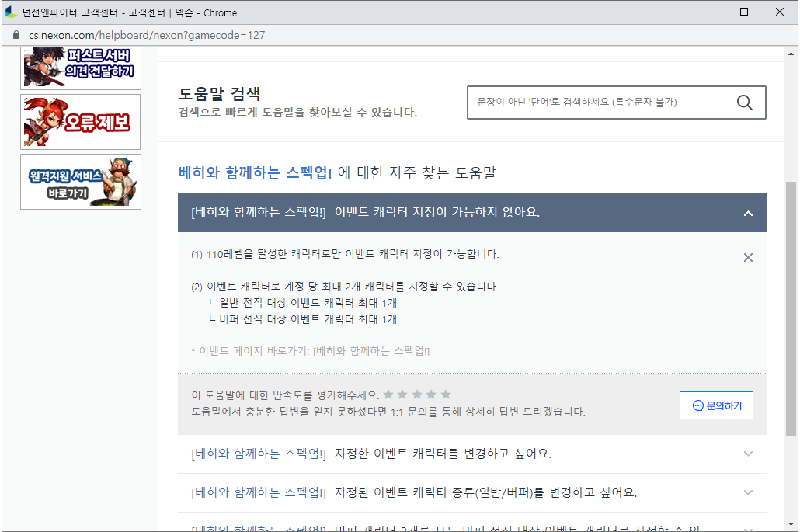This screenshot has height=532, width=800.
Task: Rate the help with the fourth star
Action: 431,395
